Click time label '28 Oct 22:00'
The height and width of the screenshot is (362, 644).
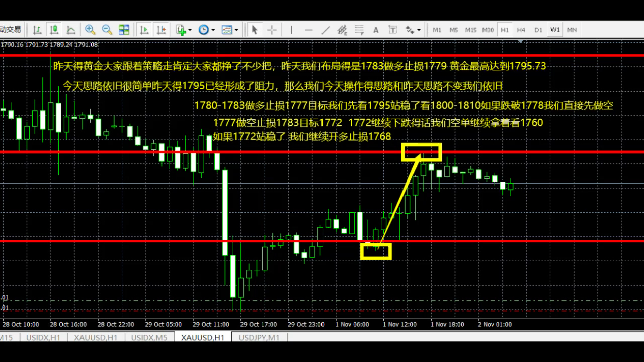pyautogui.click(x=116, y=324)
